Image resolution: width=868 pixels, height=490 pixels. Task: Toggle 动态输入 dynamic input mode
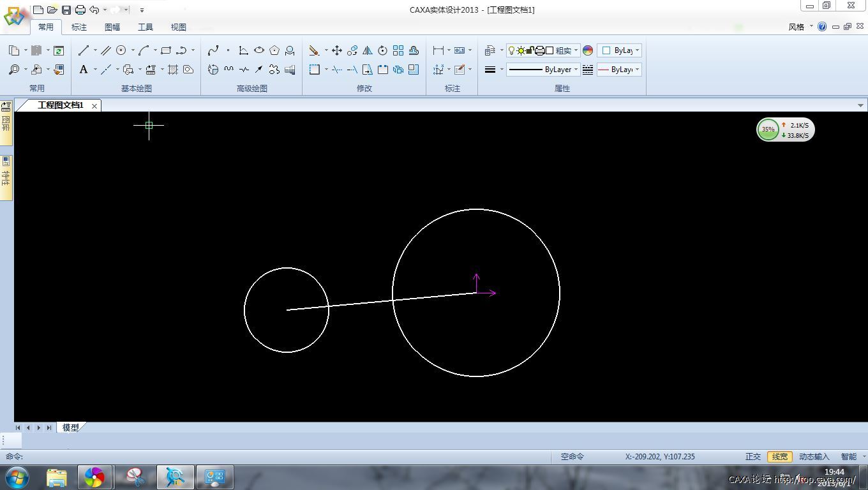pos(814,457)
